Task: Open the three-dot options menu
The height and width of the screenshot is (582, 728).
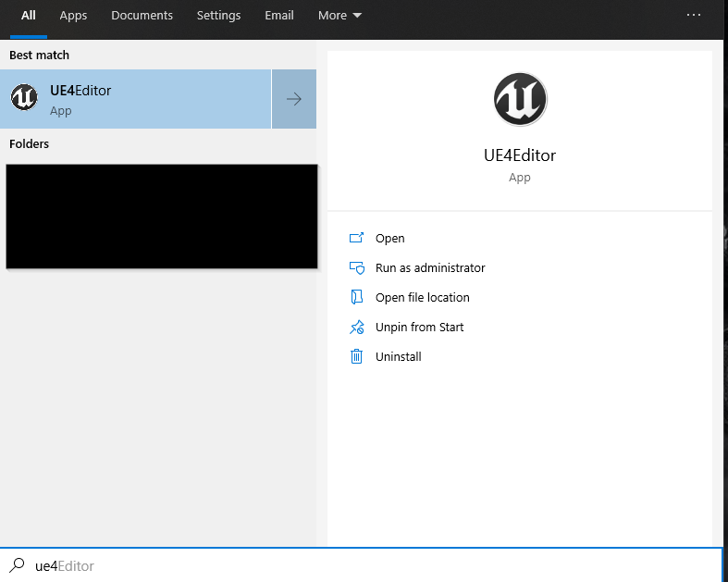Action: [694, 15]
